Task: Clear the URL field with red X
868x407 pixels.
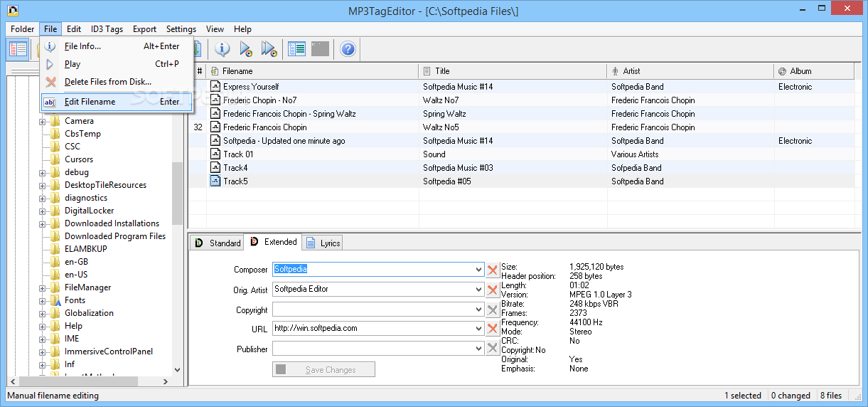Action: [493, 329]
